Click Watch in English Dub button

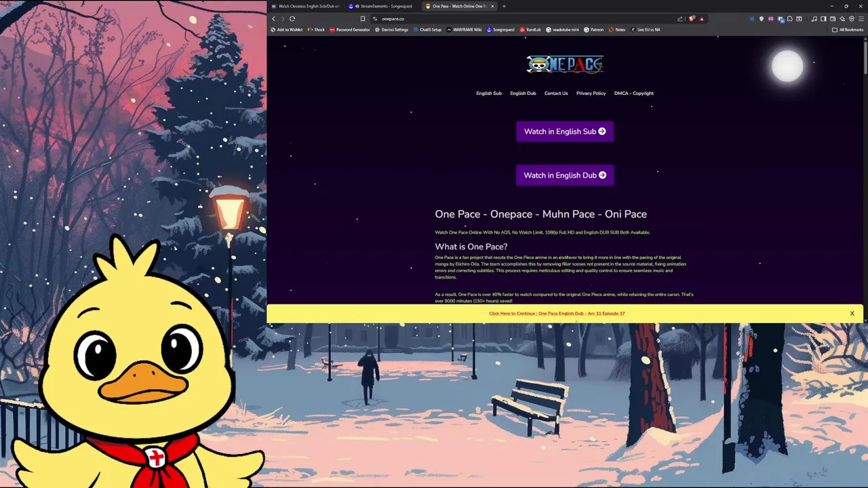pyautogui.click(x=565, y=175)
